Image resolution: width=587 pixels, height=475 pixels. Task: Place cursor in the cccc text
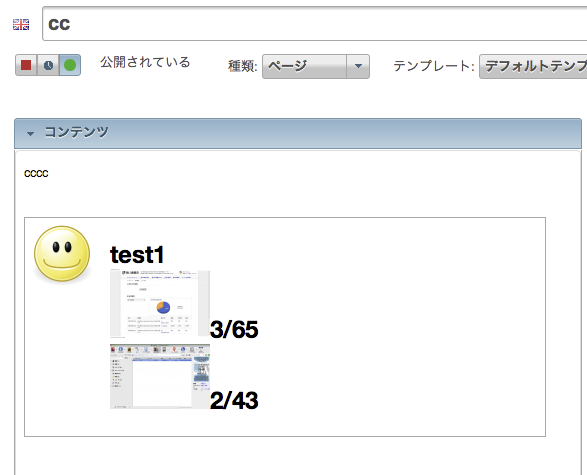[x=36, y=174]
